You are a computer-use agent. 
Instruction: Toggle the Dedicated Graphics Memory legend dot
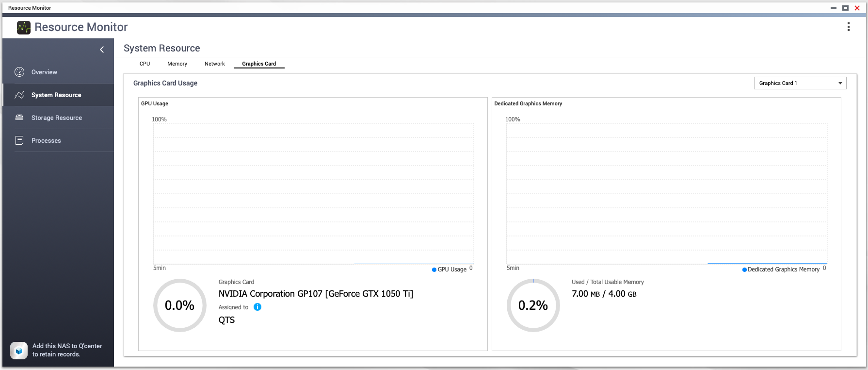point(744,269)
